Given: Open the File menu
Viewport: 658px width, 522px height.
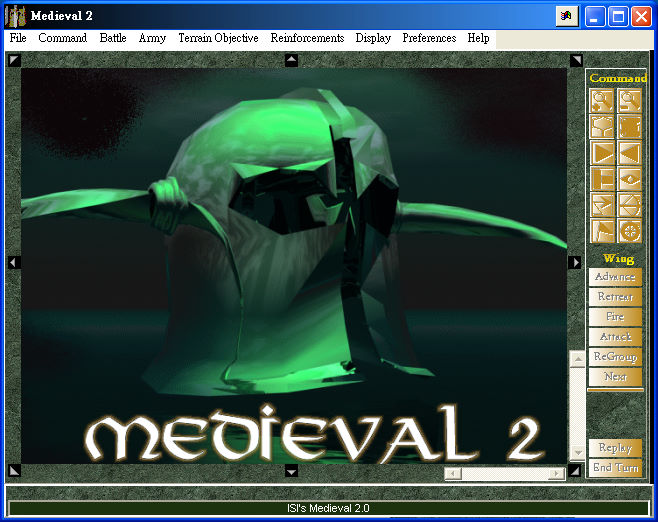Looking at the screenshot, I should click(18, 38).
